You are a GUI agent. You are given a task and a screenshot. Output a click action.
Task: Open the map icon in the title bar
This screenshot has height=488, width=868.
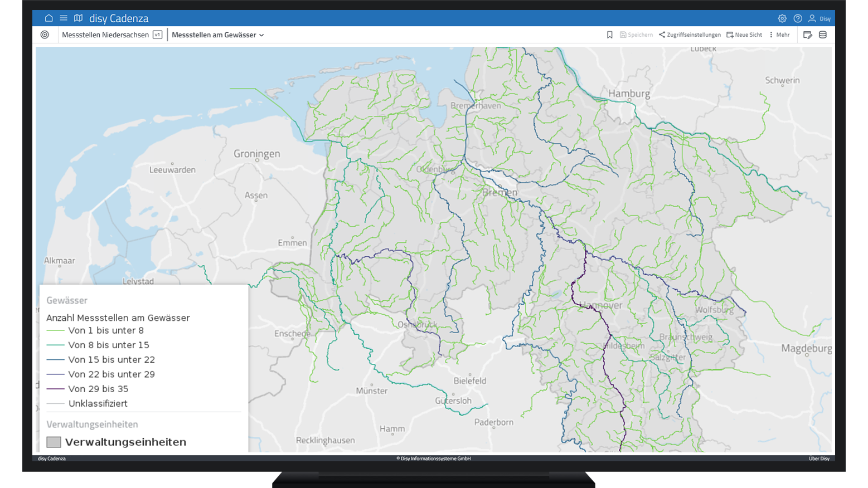(x=78, y=18)
